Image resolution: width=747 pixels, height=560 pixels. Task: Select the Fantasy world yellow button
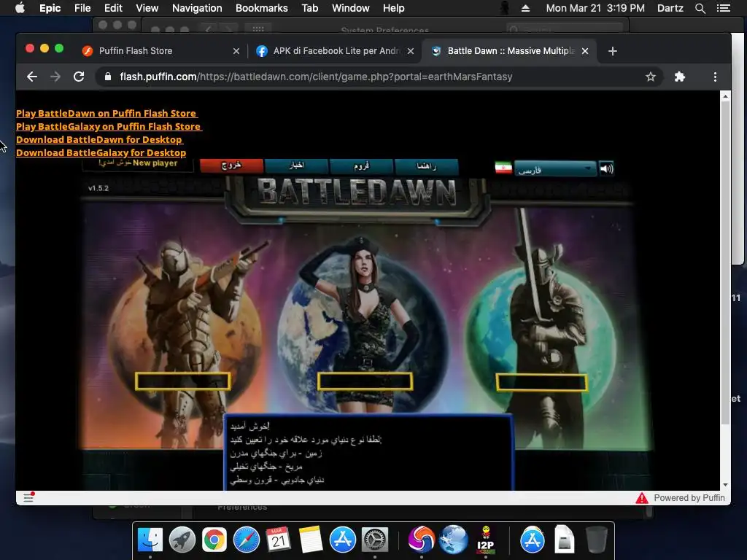point(542,382)
